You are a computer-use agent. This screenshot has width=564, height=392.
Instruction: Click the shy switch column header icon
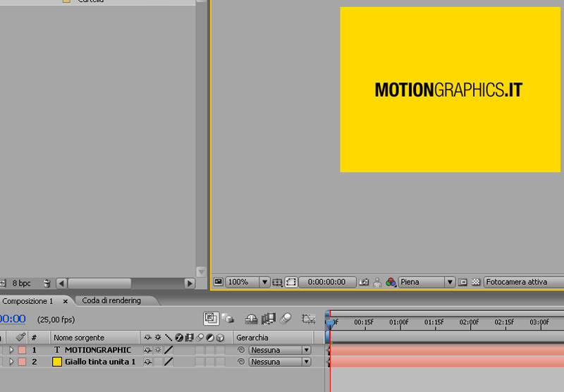pyautogui.click(x=147, y=338)
